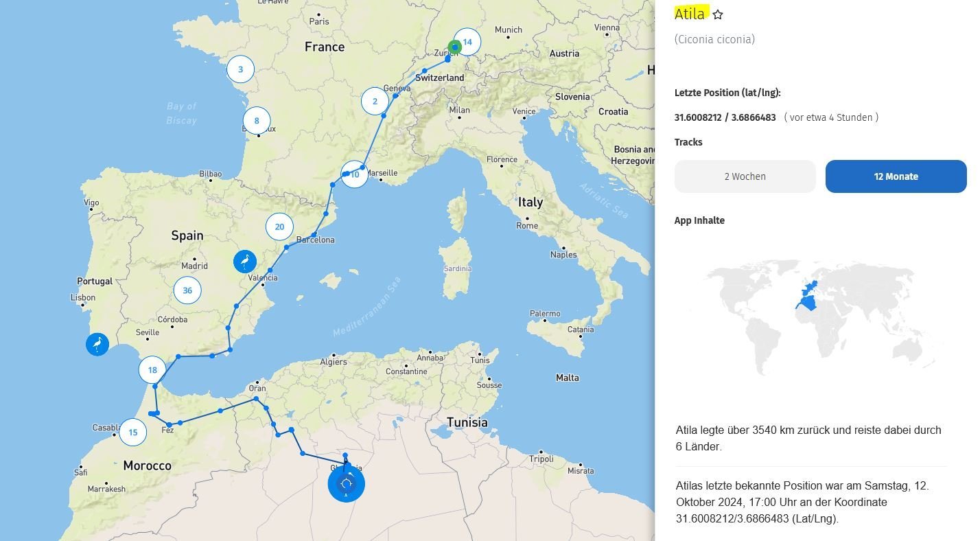
Task: Click Atila's current position marker in Algeria
Action: tap(346, 483)
